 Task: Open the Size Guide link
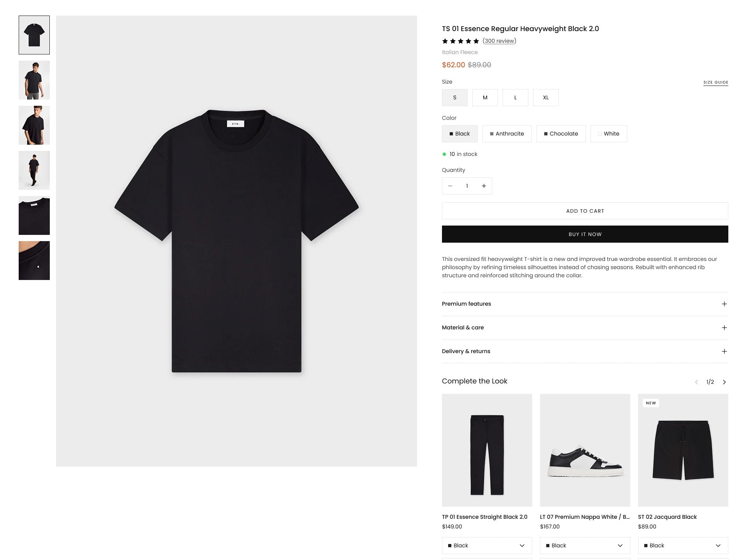[715, 82]
